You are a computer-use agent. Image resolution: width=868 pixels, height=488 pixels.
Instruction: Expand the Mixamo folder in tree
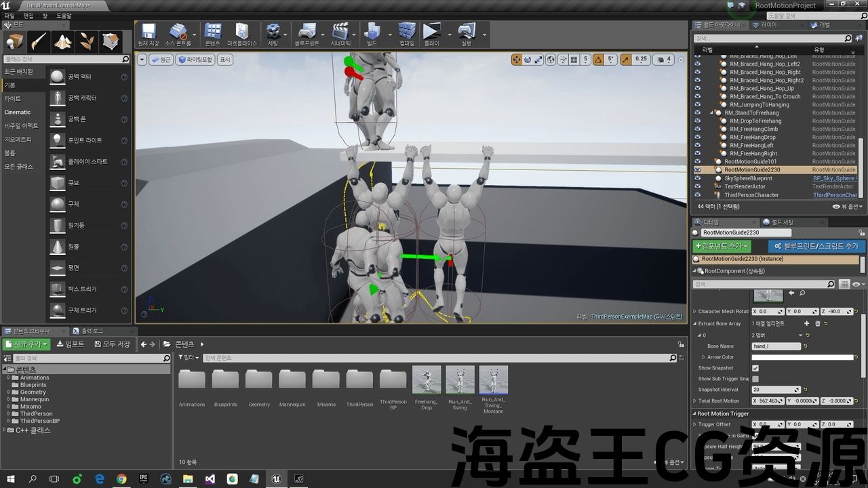tap(9, 407)
